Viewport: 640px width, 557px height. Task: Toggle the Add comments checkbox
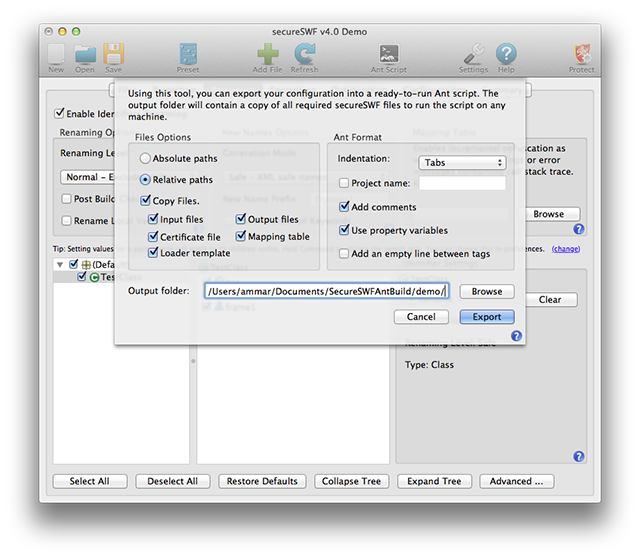[x=345, y=207]
